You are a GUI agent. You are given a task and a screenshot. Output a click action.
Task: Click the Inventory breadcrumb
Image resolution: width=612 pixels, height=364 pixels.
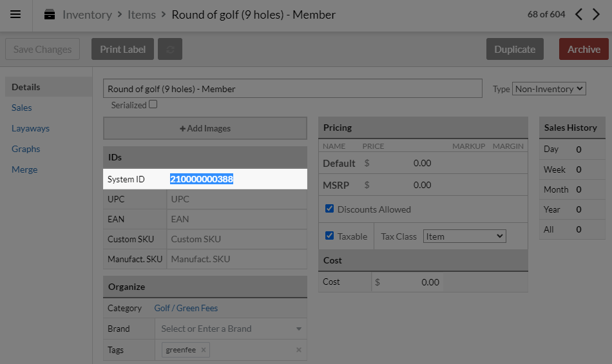(87, 14)
